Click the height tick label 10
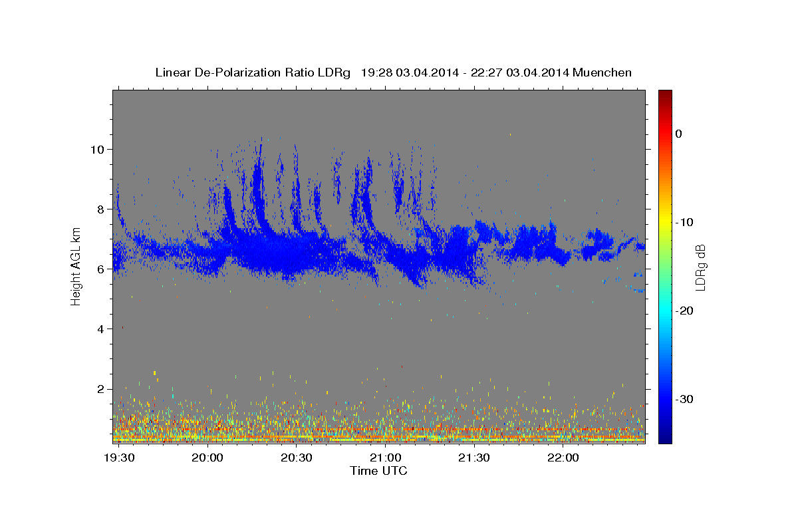 (99, 149)
